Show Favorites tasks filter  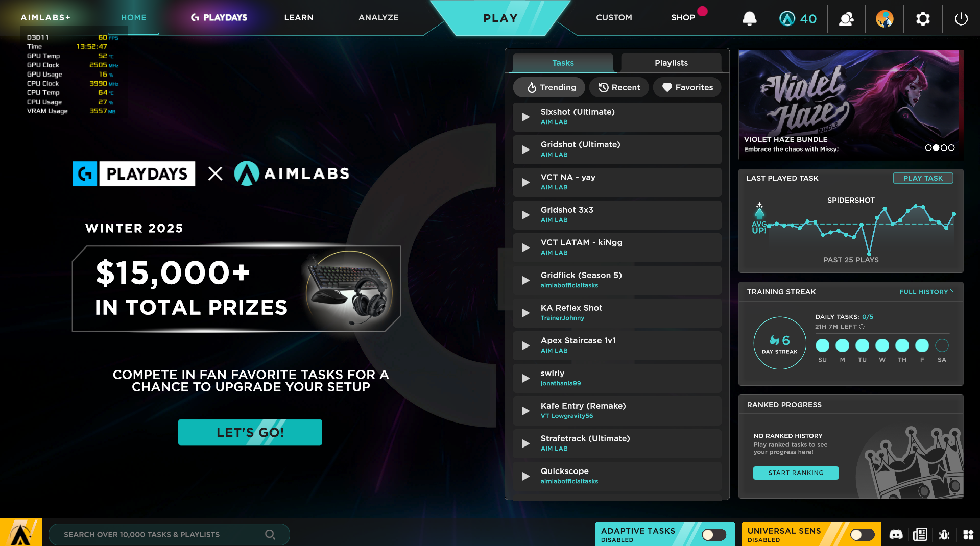click(x=687, y=87)
